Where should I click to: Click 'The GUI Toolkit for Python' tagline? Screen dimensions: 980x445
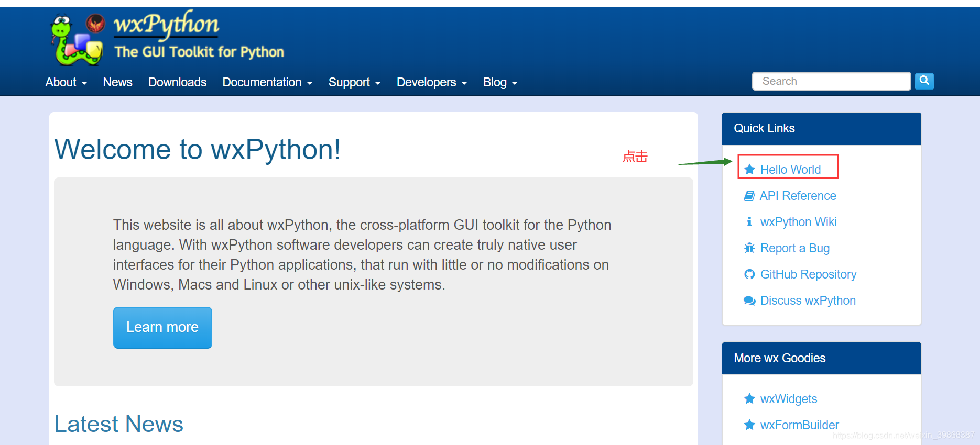[x=199, y=52]
